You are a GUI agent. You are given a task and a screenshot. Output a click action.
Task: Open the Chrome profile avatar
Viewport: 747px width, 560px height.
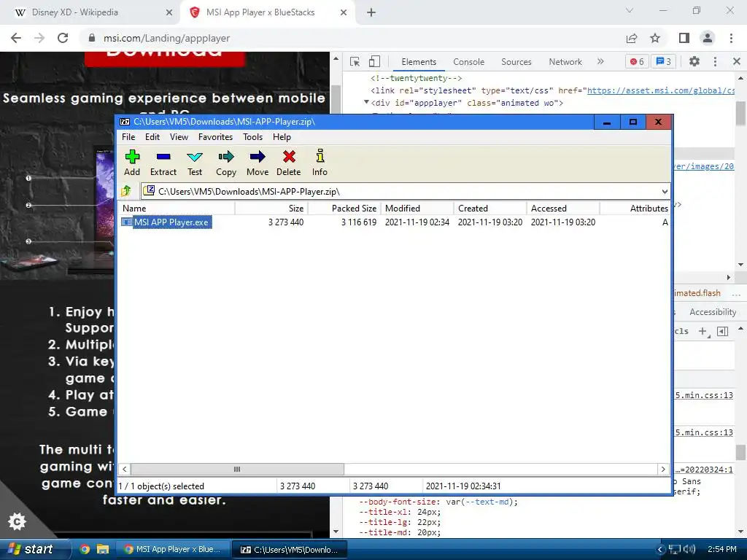(708, 38)
